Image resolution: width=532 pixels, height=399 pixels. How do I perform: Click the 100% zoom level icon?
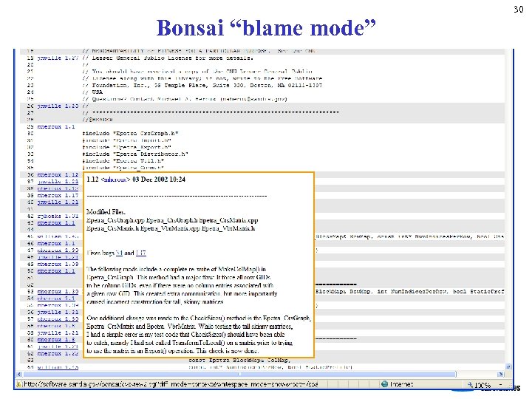click(470, 385)
